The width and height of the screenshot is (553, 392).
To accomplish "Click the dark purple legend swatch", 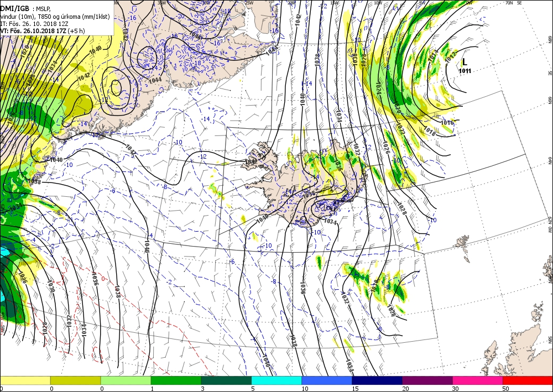I will tap(427, 380).
